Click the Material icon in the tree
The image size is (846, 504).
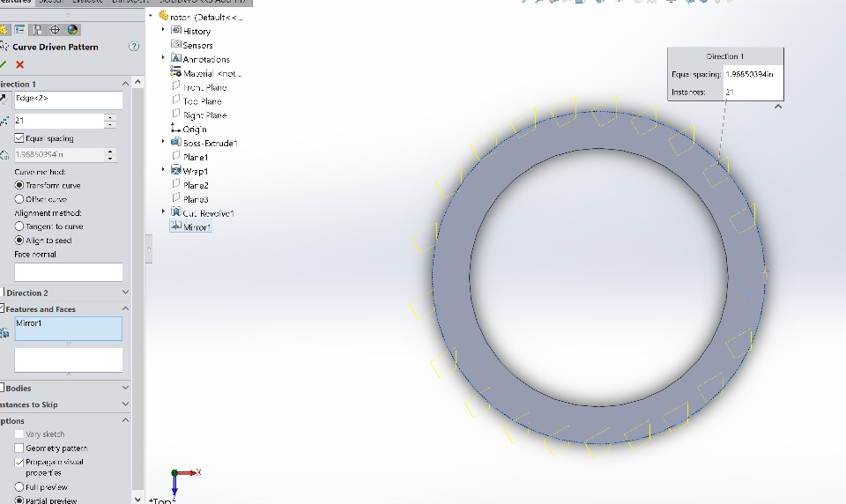coord(176,71)
